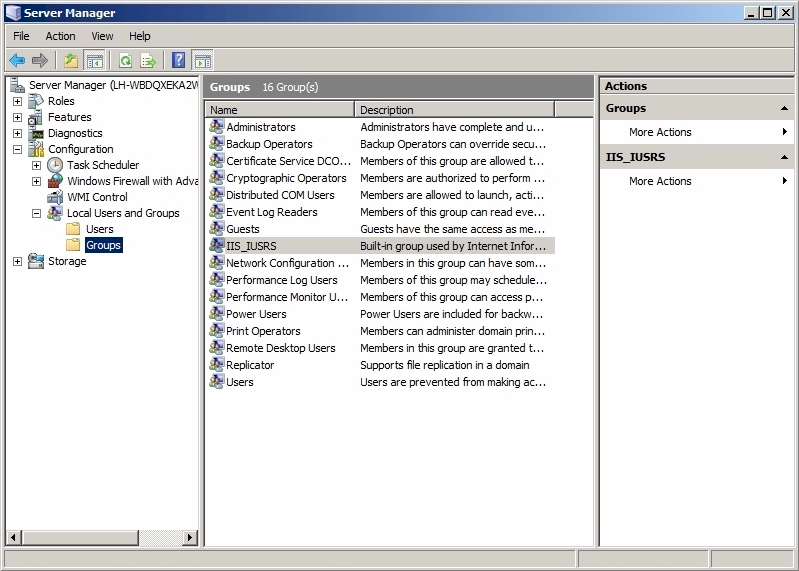
Task: Collapse the Groups section in Actions pane
Action: [784, 108]
